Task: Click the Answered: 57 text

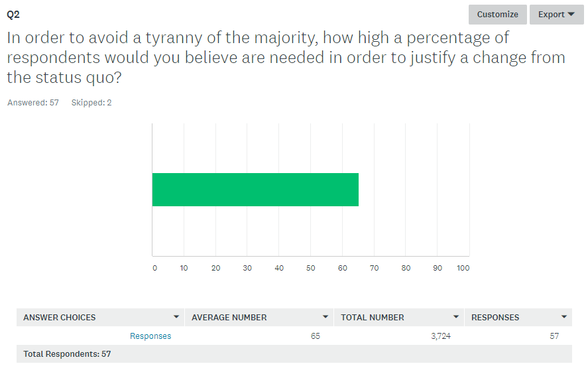Action: 33,102
